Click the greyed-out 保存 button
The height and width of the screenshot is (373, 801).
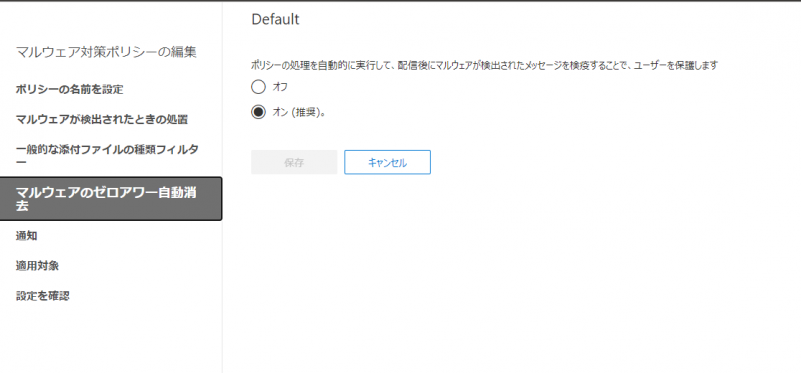pyautogui.click(x=294, y=162)
